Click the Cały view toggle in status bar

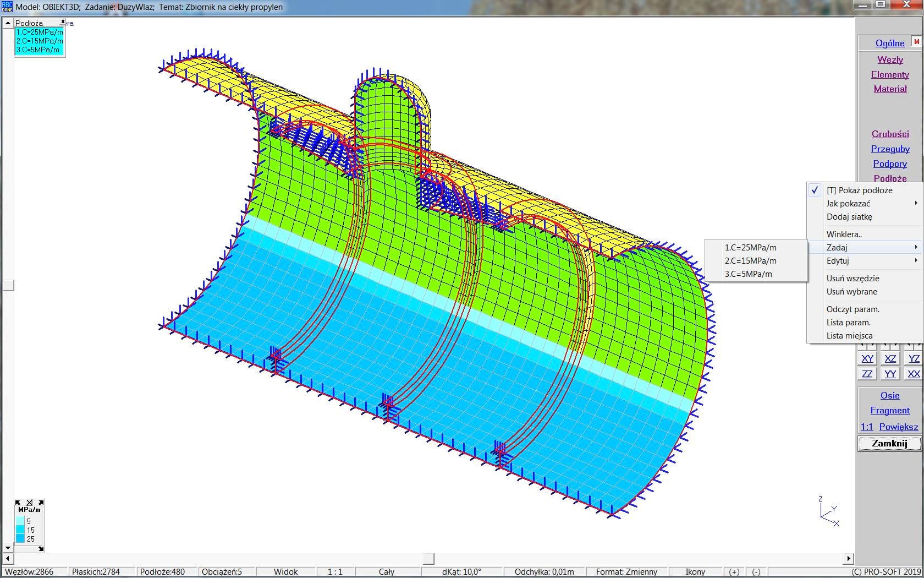point(386,572)
